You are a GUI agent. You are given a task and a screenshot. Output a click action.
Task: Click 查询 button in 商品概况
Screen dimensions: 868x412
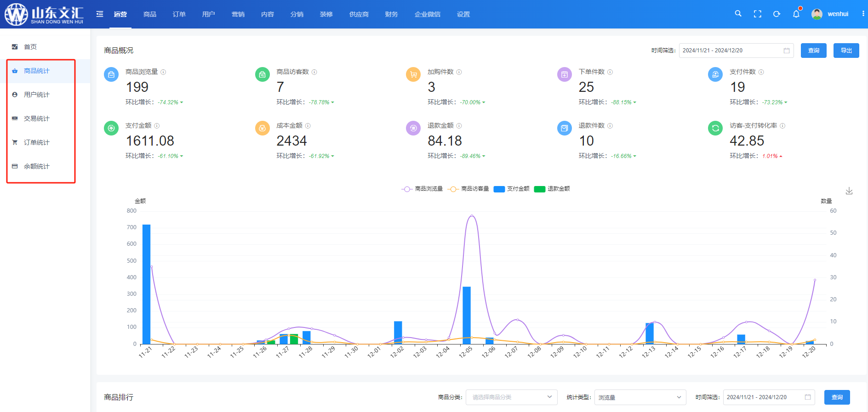[x=814, y=51]
